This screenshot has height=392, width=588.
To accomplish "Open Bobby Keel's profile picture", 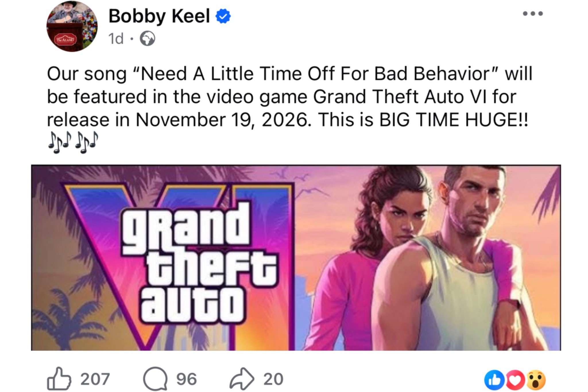I will 72,26.
